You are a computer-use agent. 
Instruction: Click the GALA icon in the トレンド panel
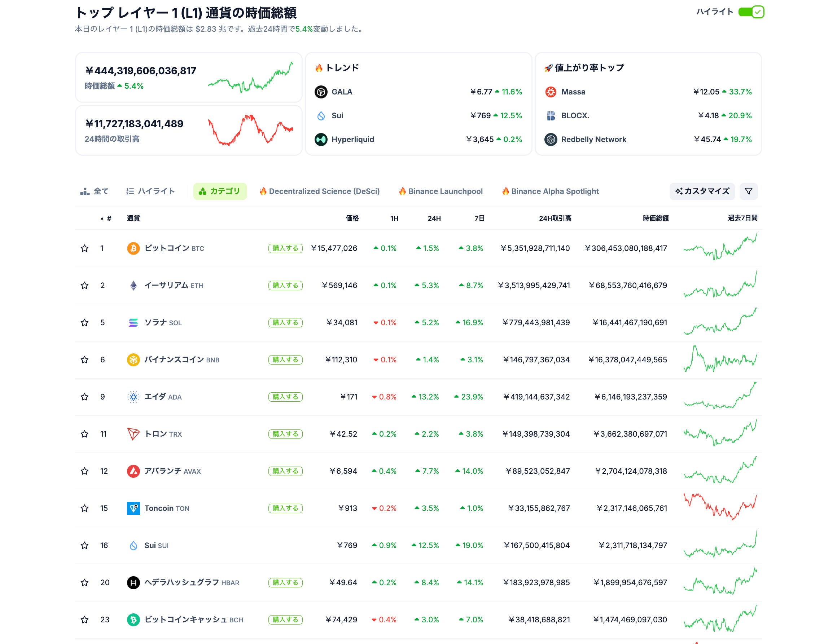pos(321,91)
